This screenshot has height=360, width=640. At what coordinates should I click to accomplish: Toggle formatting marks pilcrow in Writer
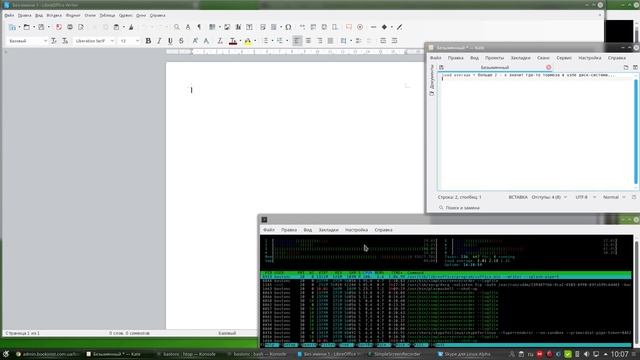point(199,27)
